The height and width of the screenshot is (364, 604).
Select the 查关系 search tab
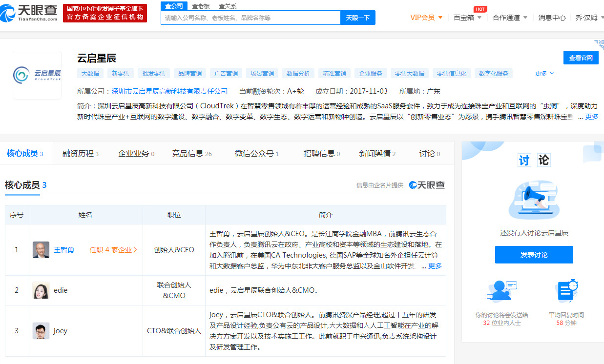(x=228, y=6)
